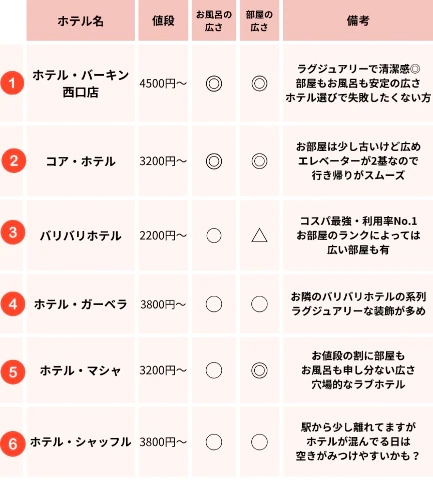Click the double-circle room mark for ホテル・マシャ
The image size is (433, 480).
259,370
